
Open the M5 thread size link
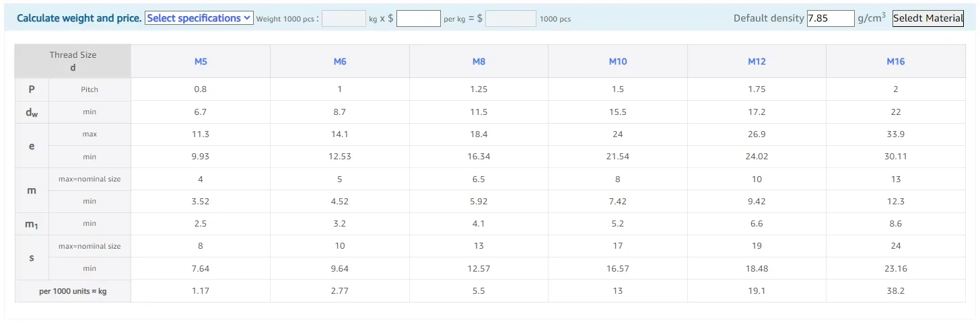point(201,61)
